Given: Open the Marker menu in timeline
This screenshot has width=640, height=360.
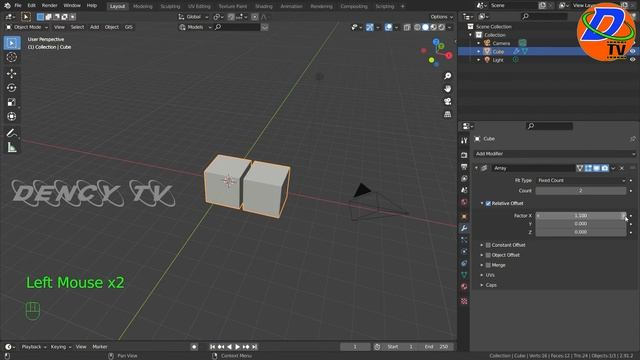Looking at the screenshot, I should (100, 347).
